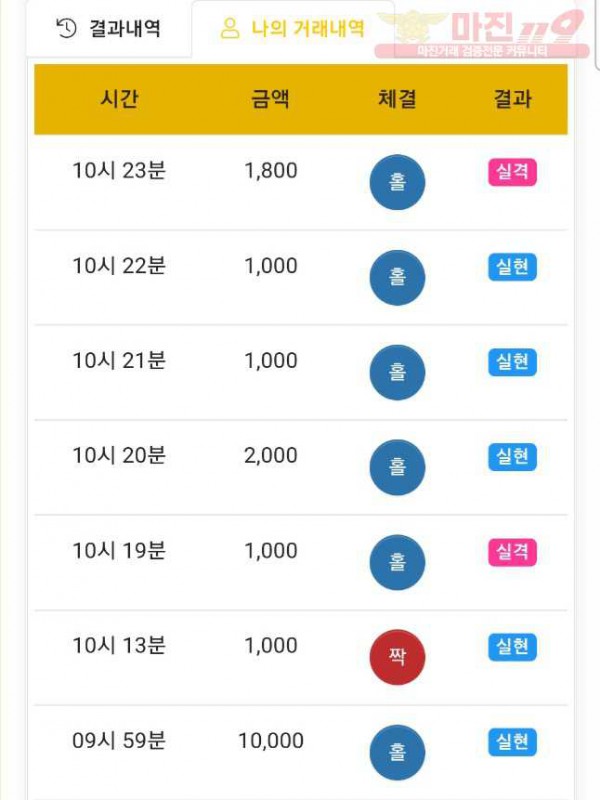
Task: Click the 마진 watermark logo
Action: pos(481,33)
